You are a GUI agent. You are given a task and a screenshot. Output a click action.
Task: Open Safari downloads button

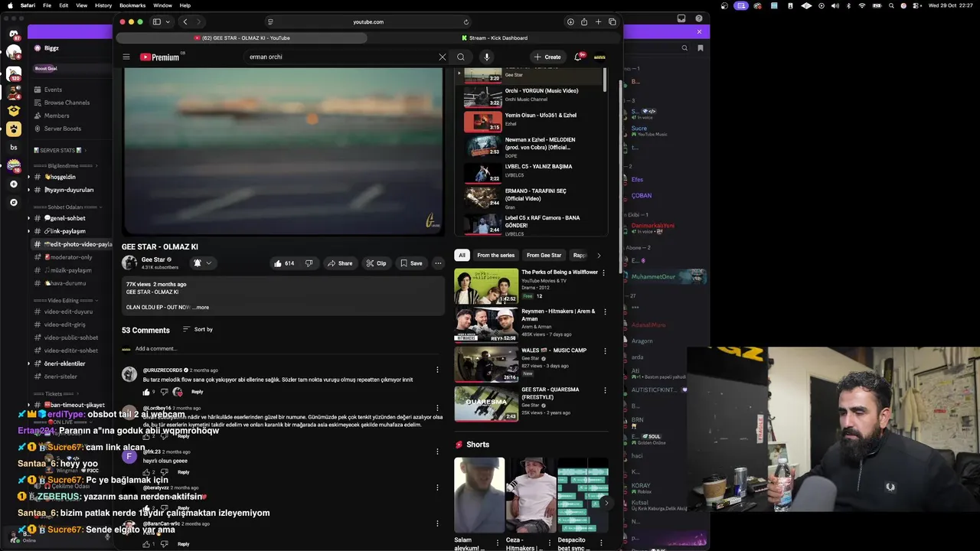pos(570,22)
